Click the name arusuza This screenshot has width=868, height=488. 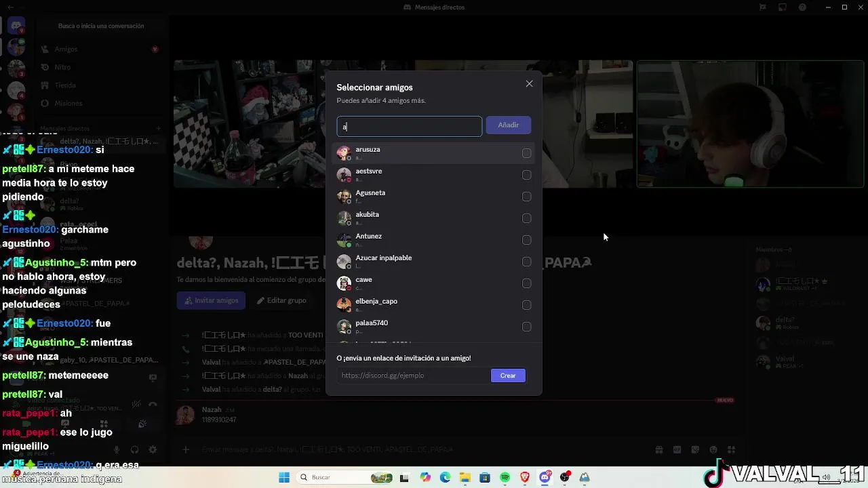pos(368,150)
